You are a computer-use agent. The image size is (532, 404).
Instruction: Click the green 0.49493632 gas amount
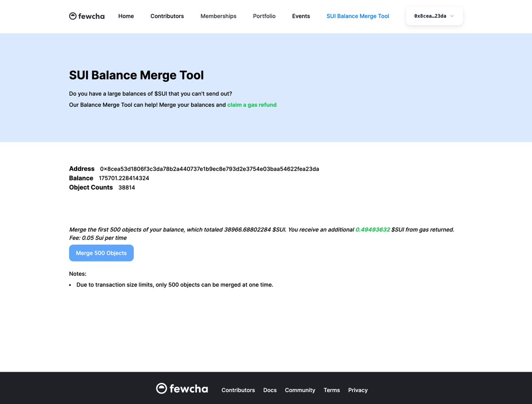pyautogui.click(x=373, y=230)
